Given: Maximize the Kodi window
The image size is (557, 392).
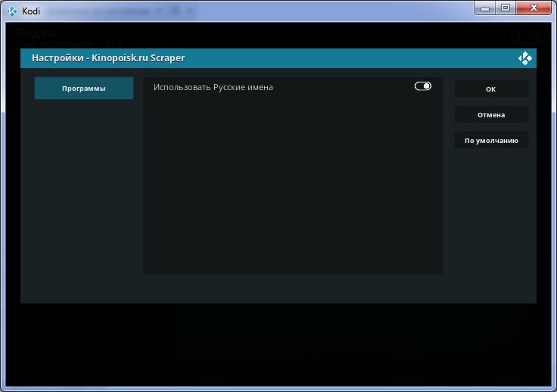Looking at the screenshot, I should 506,8.
